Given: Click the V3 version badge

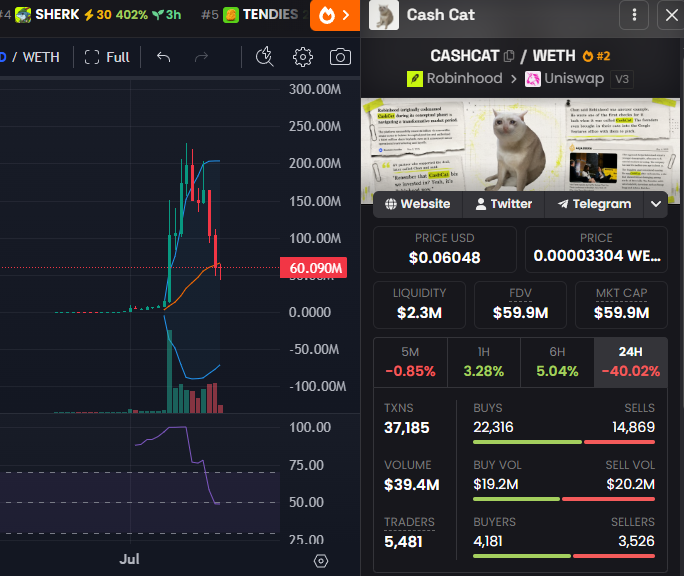Looking at the screenshot, I should point(622,79).
